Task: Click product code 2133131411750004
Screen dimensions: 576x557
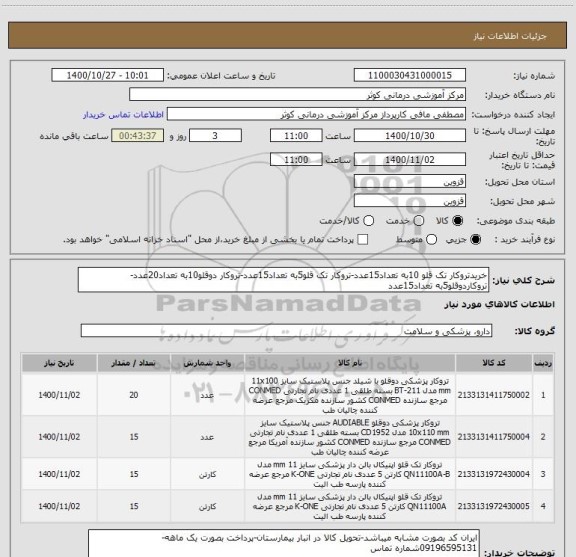Action: (x=493, y=437)
